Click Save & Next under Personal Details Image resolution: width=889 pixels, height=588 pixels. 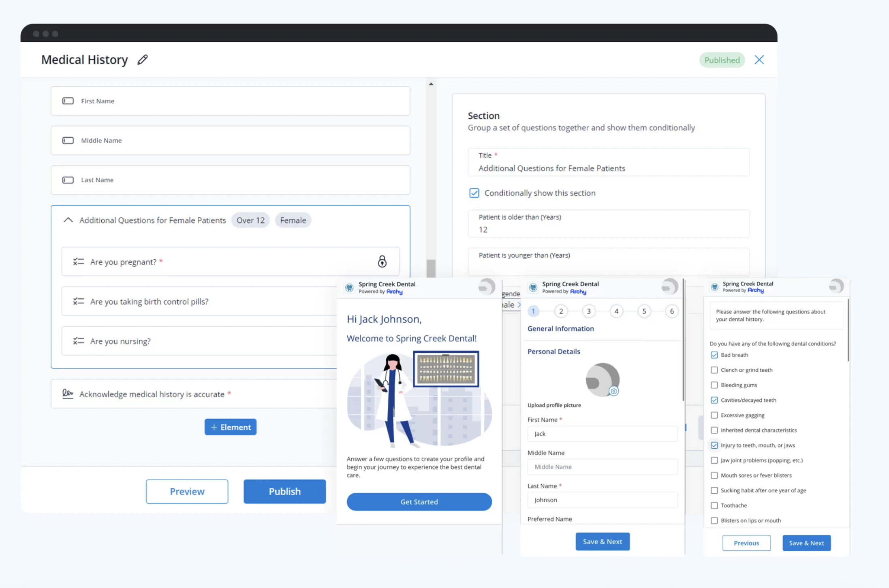tap(602, 541)
